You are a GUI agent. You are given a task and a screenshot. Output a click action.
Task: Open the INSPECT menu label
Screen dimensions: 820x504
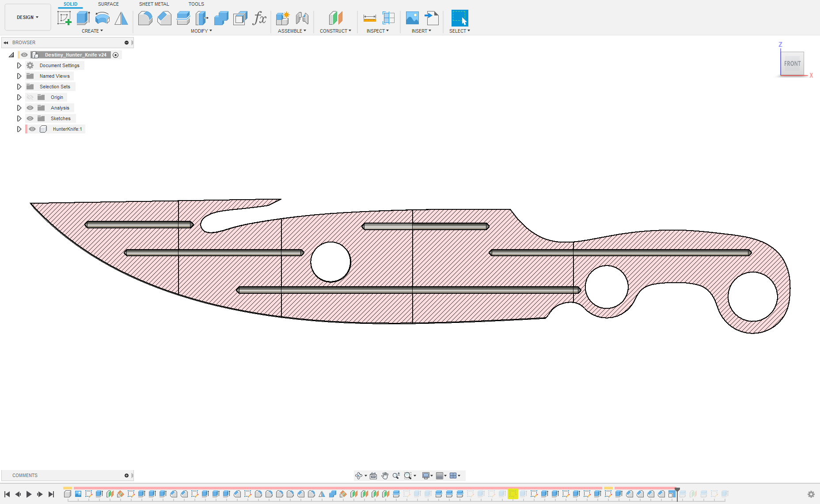[377, 31]
